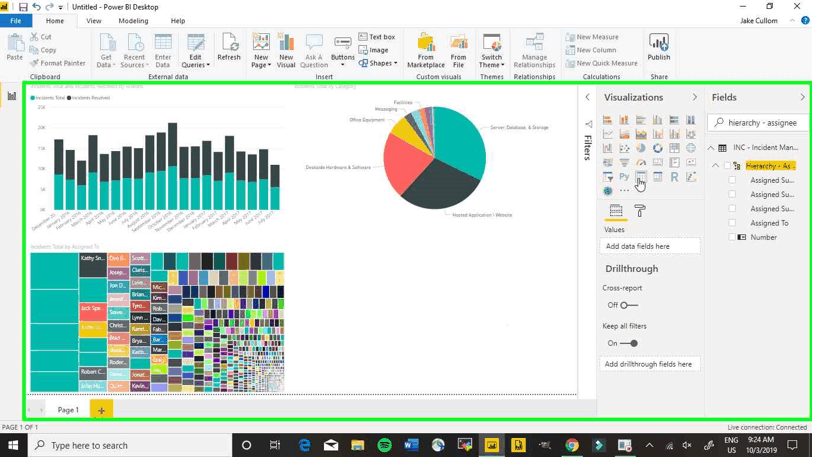Select the Home ribbon tab
This screenshot has height=459, width=814.
tap(55, 21)
